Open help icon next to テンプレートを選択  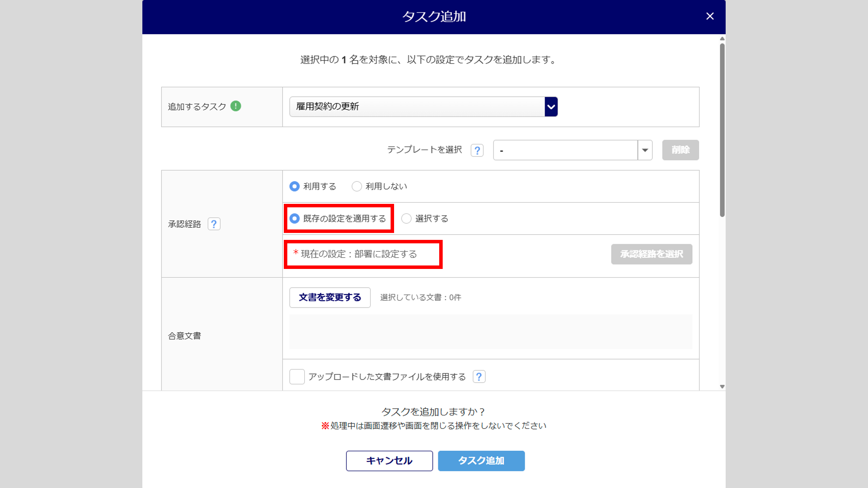tap(477, 150)
